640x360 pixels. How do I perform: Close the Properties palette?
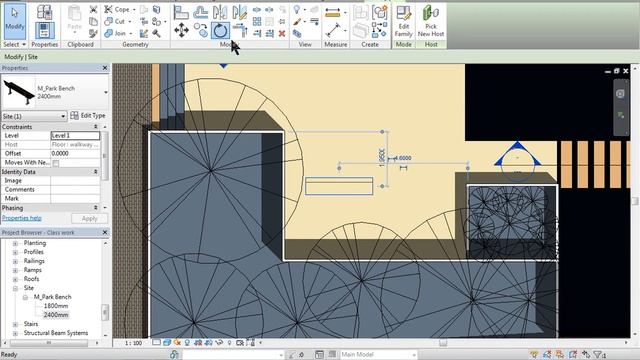[105, 68]
